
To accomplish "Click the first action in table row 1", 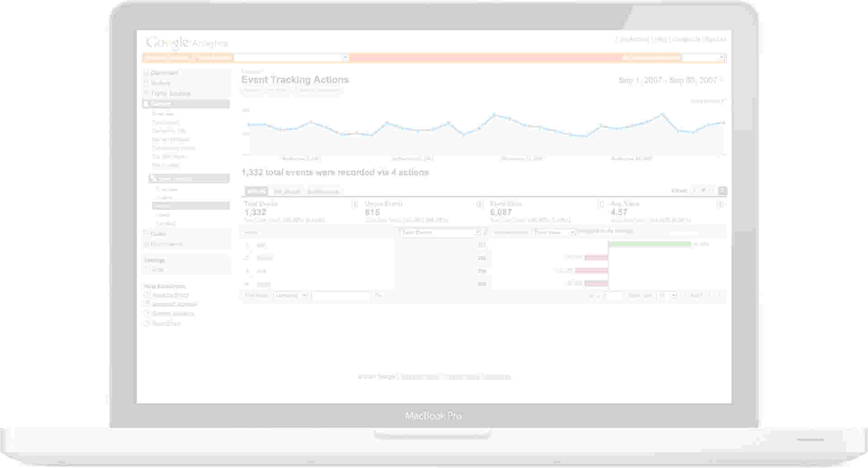I will tap(261, 245).
